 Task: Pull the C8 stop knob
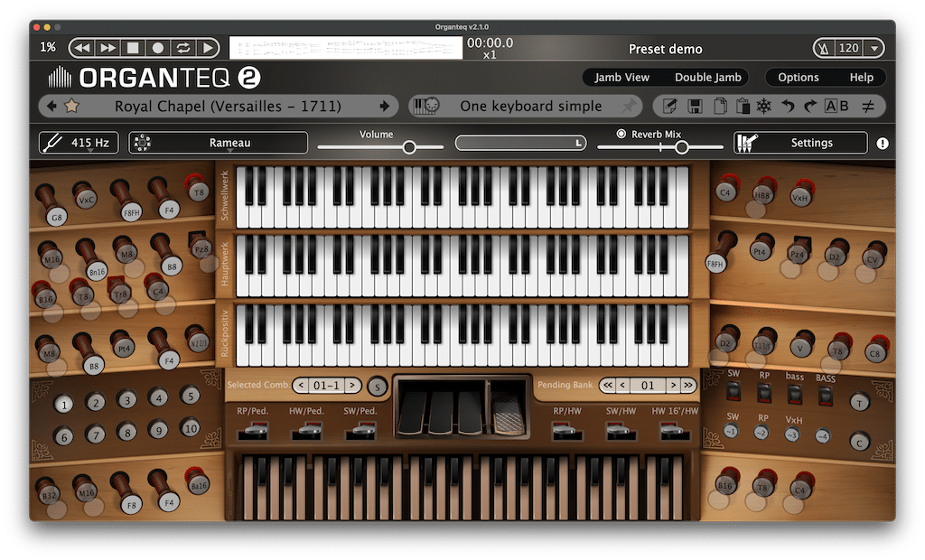point(874,353)
